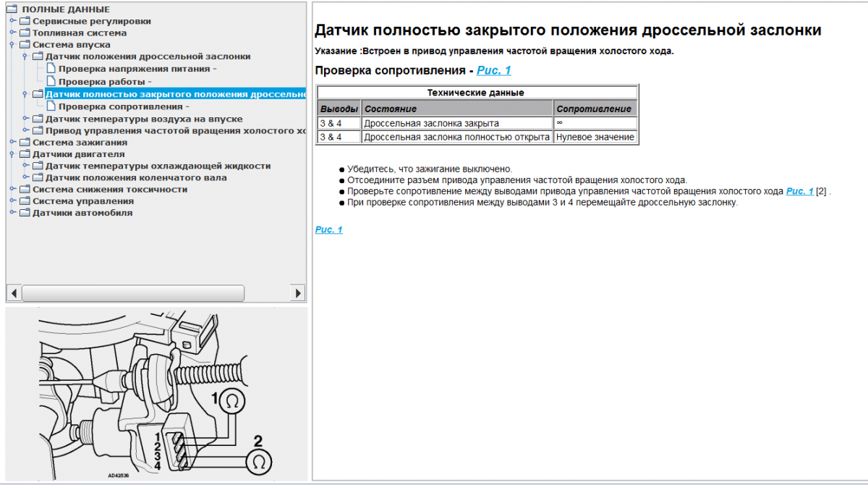Click the throttle connector diagram image
This screenshot has width=868, height=485.
pos(156,394)
